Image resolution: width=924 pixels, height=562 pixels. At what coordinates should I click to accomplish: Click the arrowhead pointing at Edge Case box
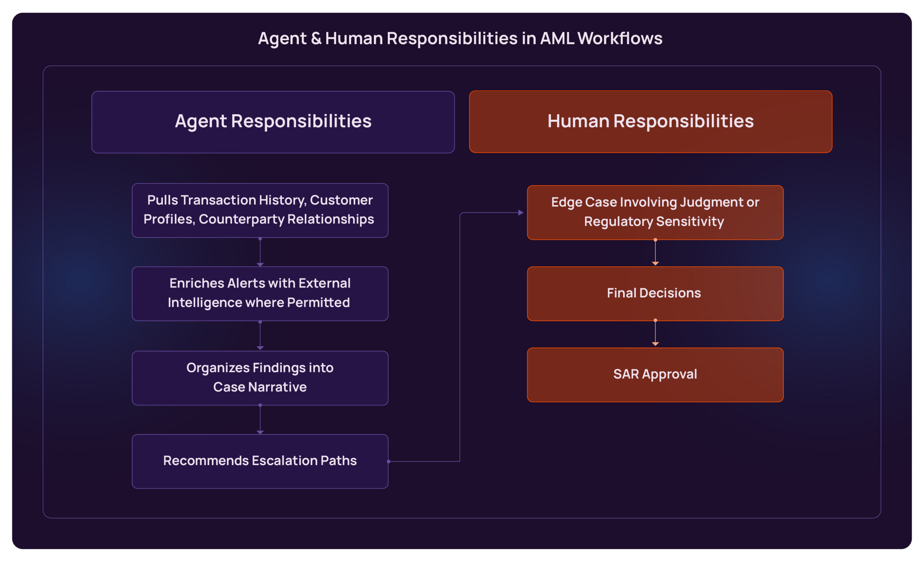pos(521,213)
